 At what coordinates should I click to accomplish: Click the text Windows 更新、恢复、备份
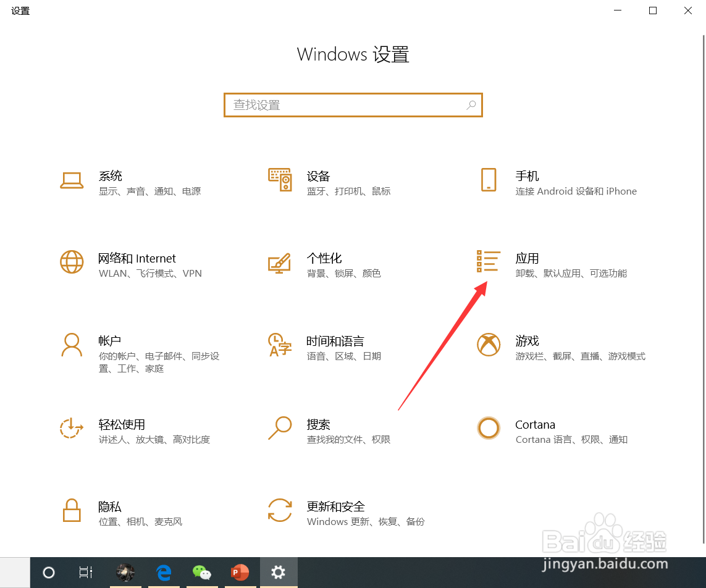coord(366,522)
